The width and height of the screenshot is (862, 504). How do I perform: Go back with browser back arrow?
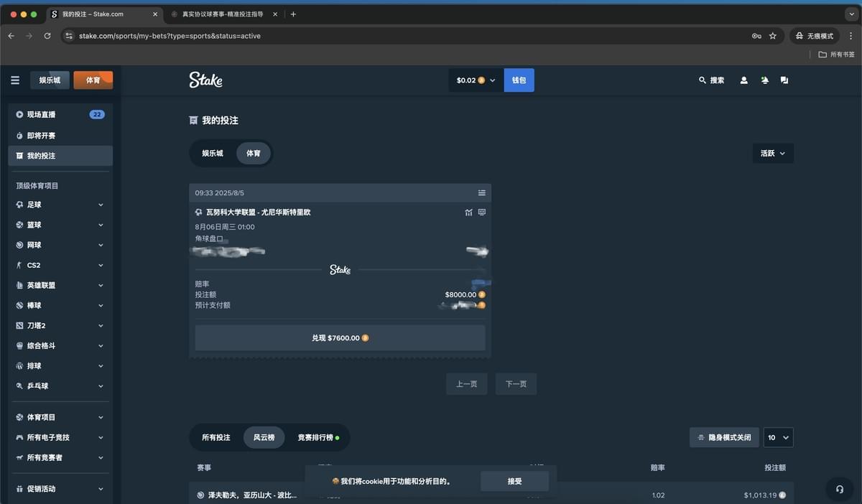[x=11, y=36]
